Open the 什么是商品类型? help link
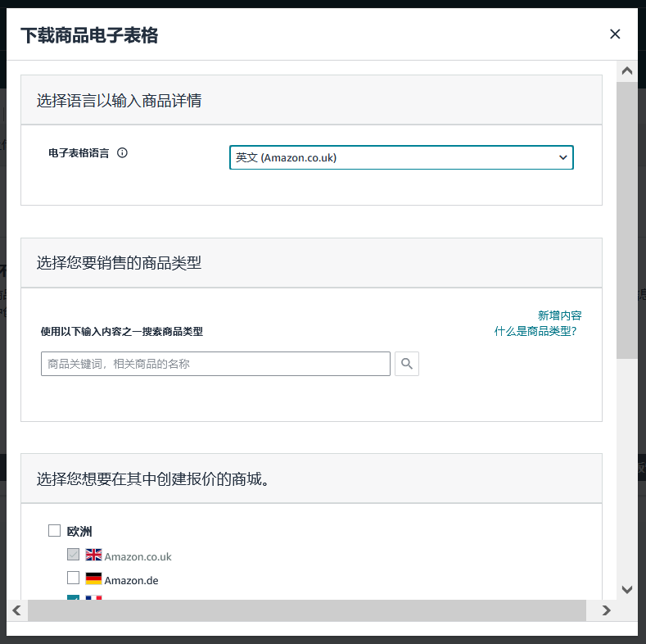Image resolution: width=646 pixels, height=644 pixels. click(535, 331)
